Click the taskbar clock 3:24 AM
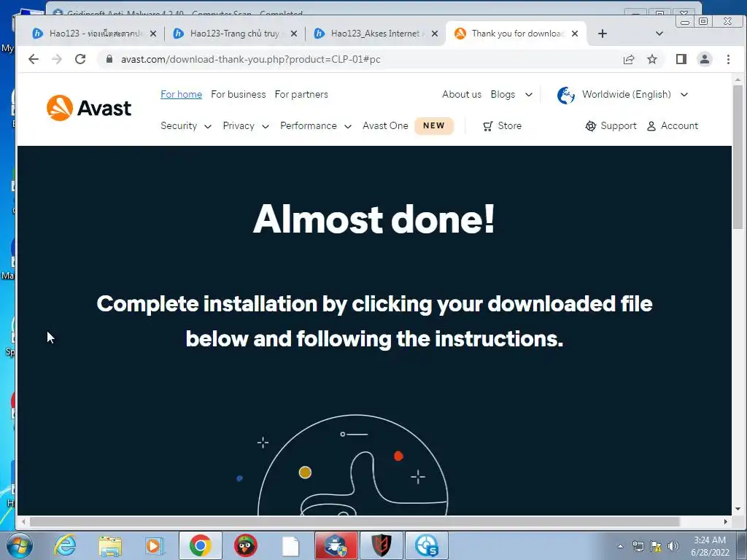 (x=710, y=546)
